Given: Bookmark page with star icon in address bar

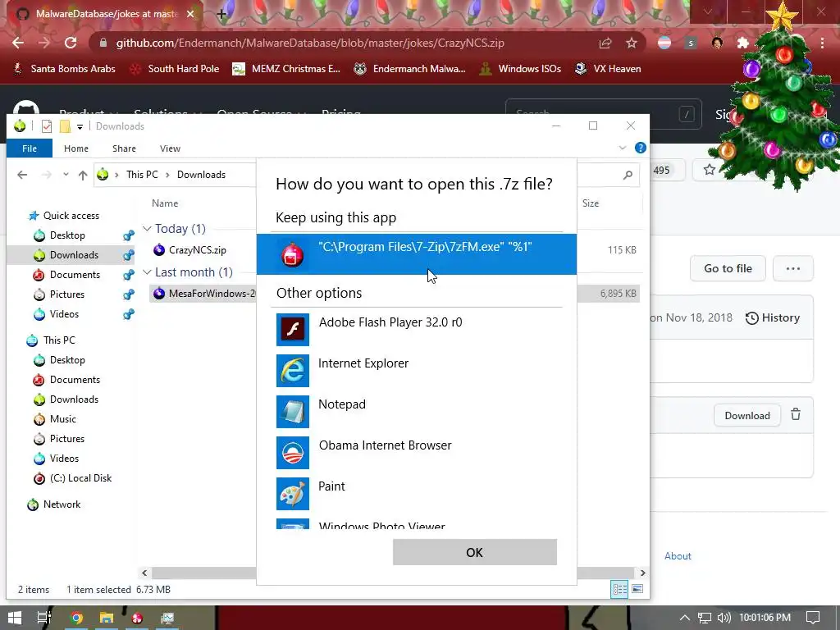Looking at the screenshot, I should click(632, 43).
